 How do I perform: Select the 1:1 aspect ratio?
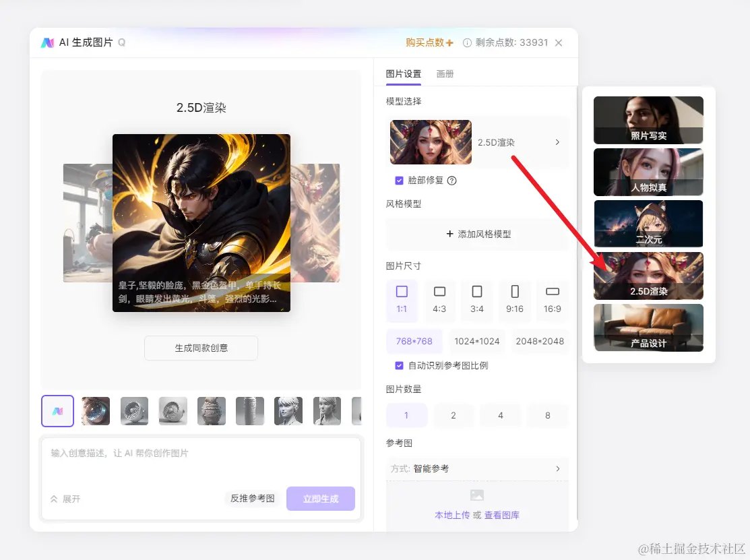(402, 300)
